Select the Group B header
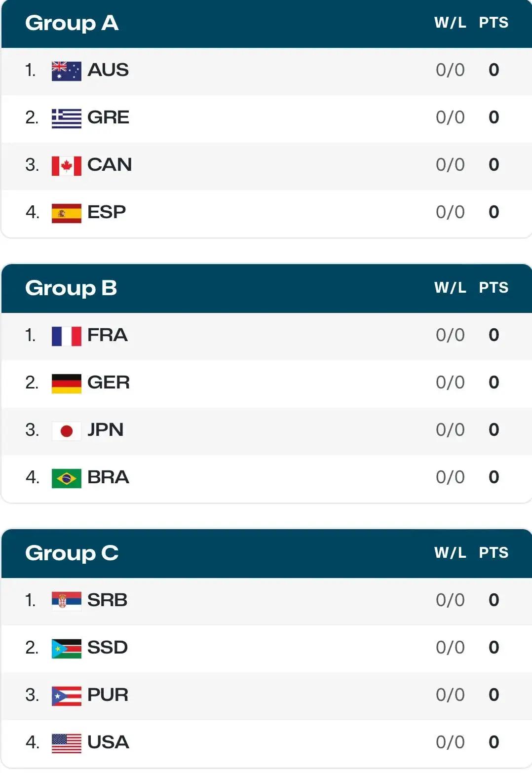The image size is (532, 773). (71, 288)
